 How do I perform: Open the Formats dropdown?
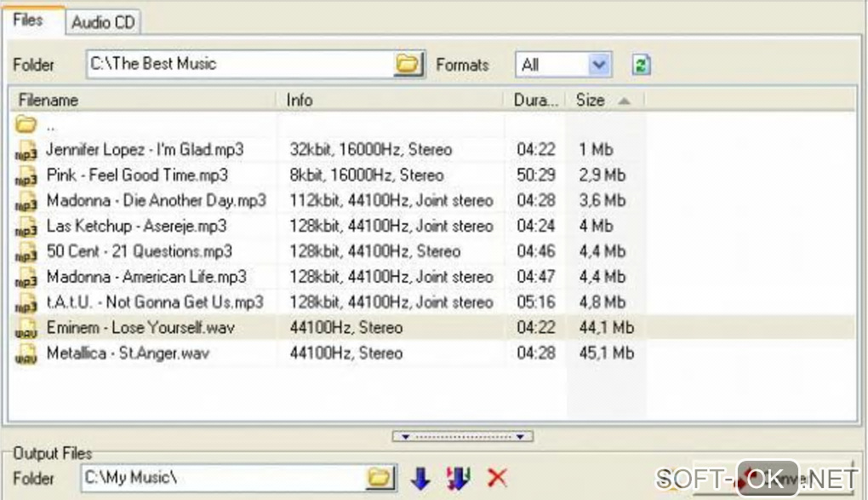(599, 65)
